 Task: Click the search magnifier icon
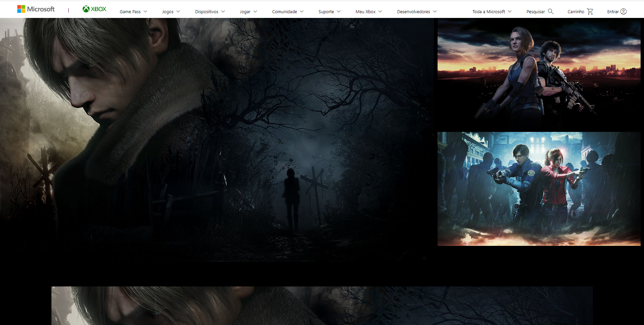[551, 11]
